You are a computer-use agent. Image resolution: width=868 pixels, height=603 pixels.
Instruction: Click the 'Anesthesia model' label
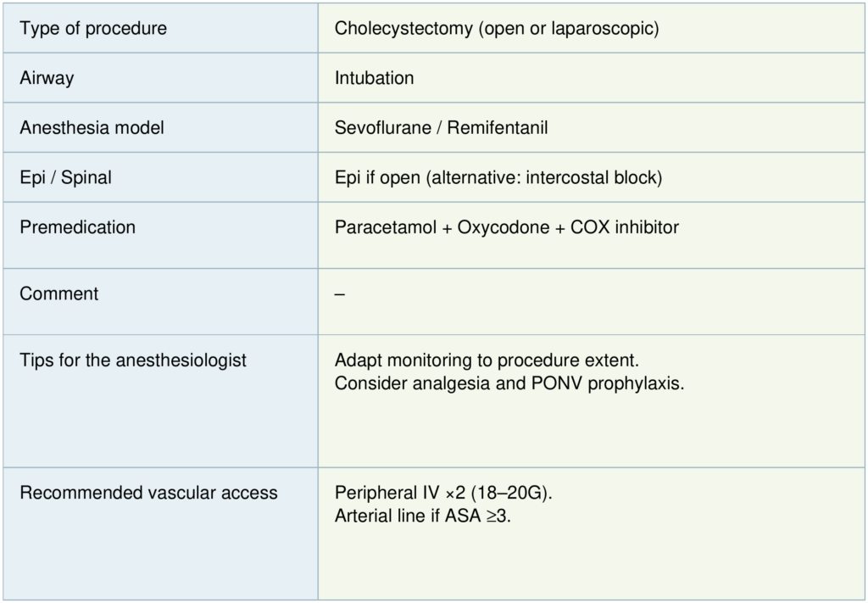(x=92, y=128)
